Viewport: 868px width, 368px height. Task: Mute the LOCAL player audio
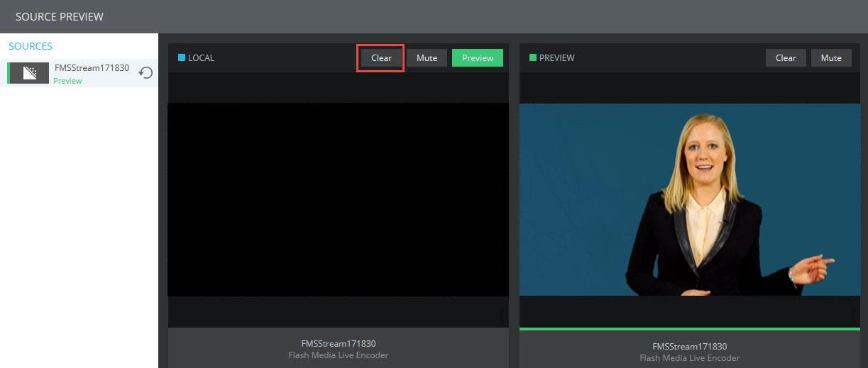point(427,58)
